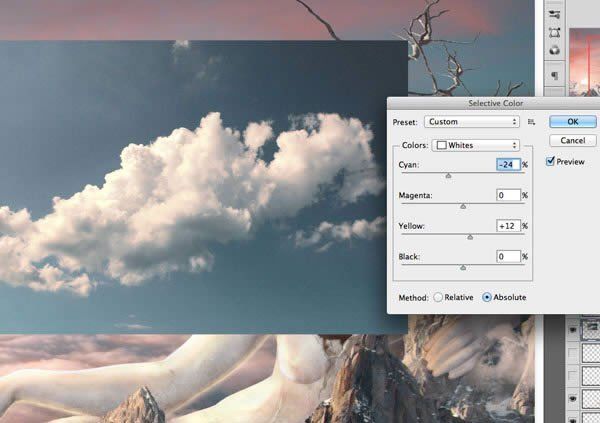Adjust the Cyan slider handle

coord(448,176)
